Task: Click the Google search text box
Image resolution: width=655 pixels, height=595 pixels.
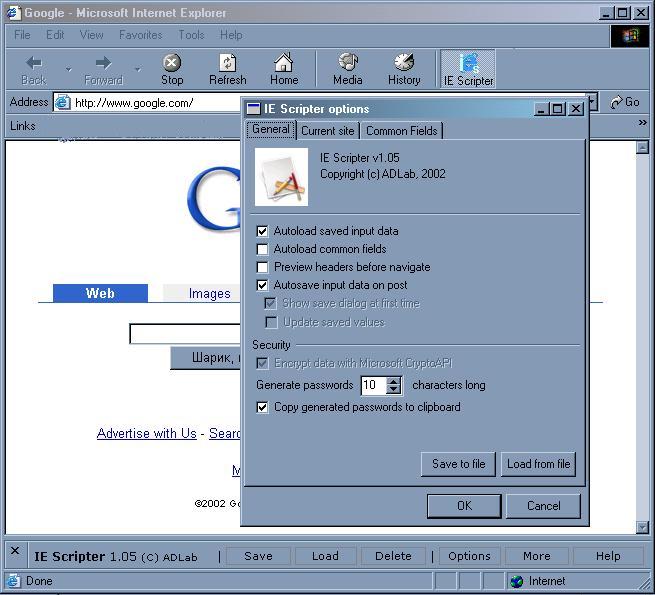Action: point(185,333)
